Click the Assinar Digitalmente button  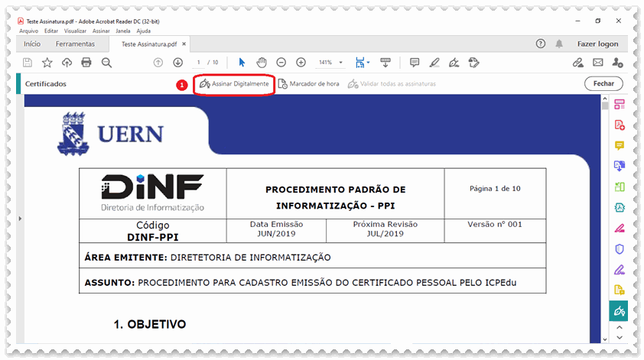pyautogui.click(x=234, y=84)
